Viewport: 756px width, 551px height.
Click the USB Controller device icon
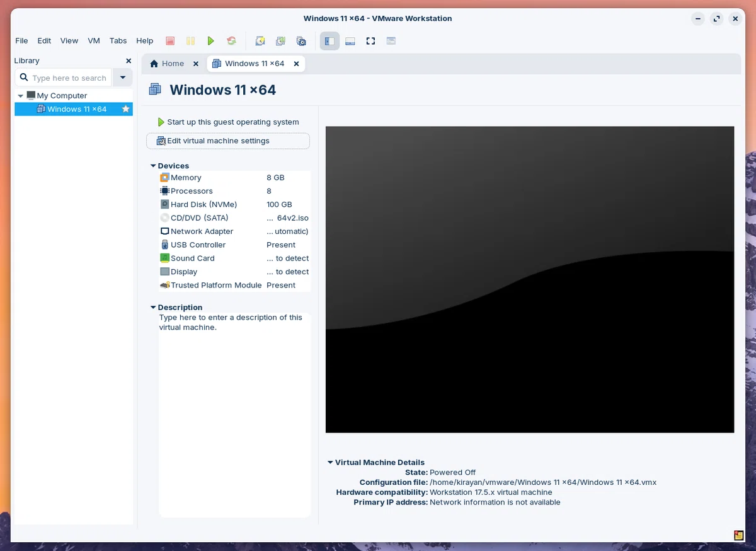(165, 245)
